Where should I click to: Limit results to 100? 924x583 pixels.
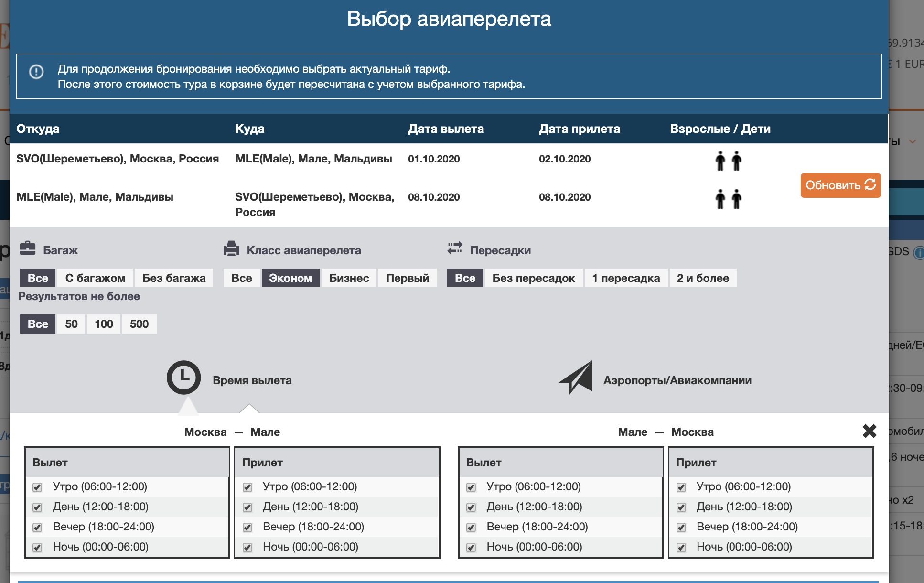[104, 324]
